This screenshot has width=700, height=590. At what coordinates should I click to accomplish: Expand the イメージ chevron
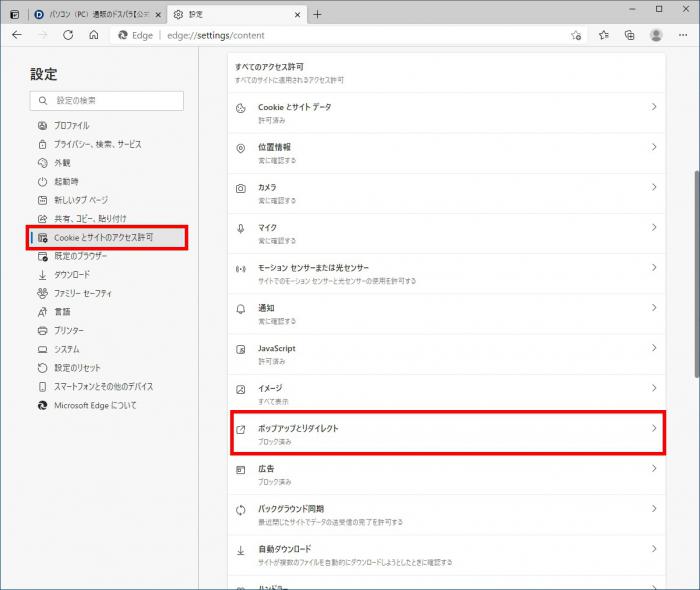[x=654, y=388]
